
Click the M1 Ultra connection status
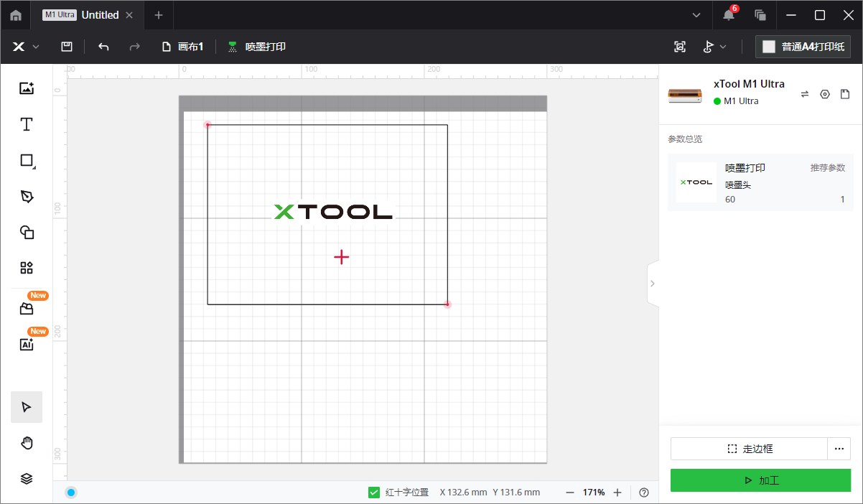pyautogui.click(x=736, y=101)
